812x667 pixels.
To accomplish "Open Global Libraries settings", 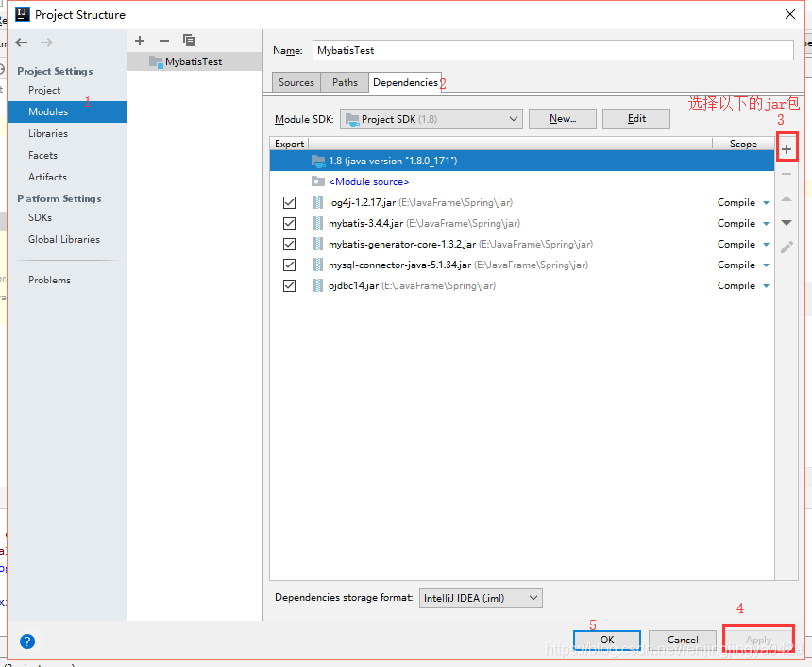I will 64,239.
